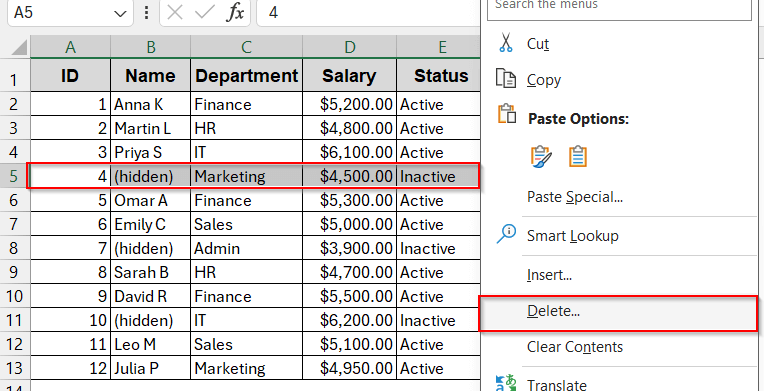
Task: Click the $6,100.00 salary cell
Action: point(349,152)
